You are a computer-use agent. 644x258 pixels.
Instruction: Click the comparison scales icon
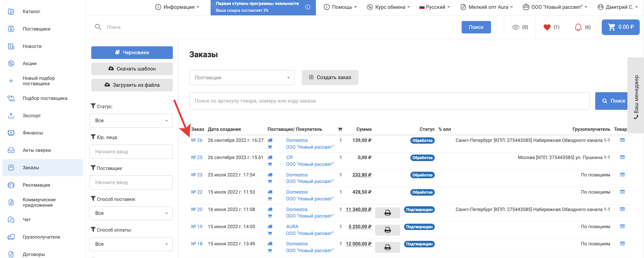click(515, 27)
